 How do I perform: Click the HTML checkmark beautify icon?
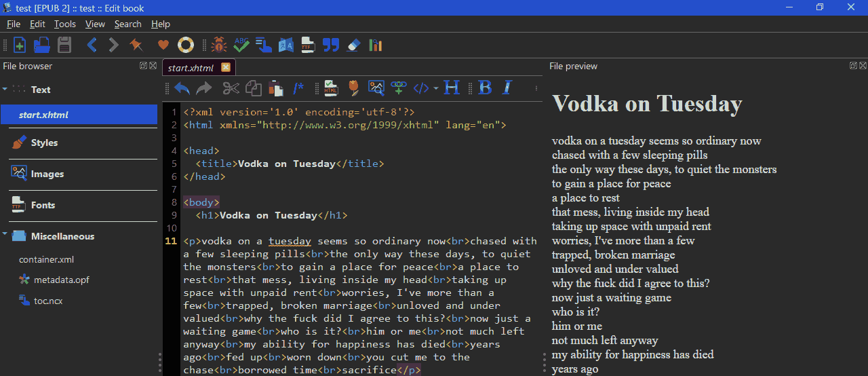point(331,88)
